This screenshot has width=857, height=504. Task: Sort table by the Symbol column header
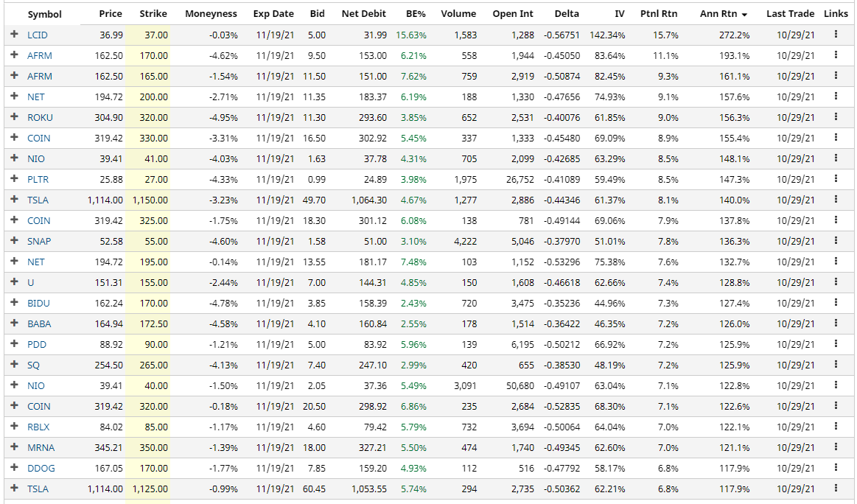pos(44,14)
